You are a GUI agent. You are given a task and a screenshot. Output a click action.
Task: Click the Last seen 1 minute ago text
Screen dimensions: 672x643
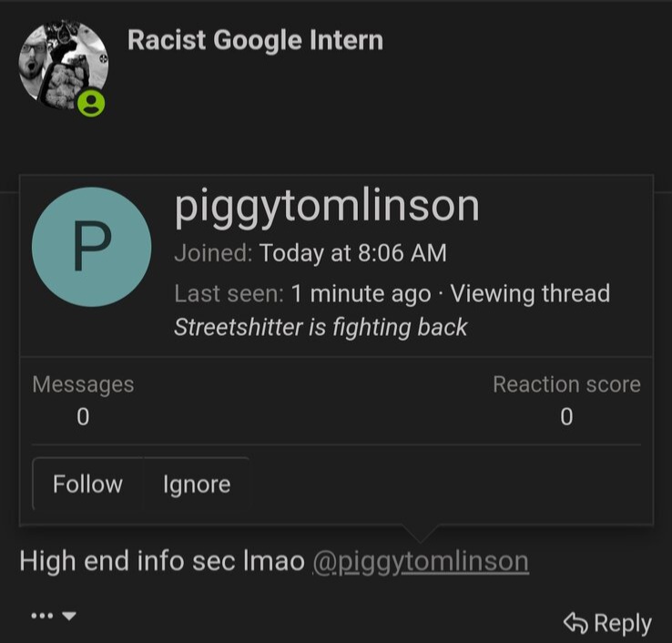pyautogui.click(x=361, y=293)
